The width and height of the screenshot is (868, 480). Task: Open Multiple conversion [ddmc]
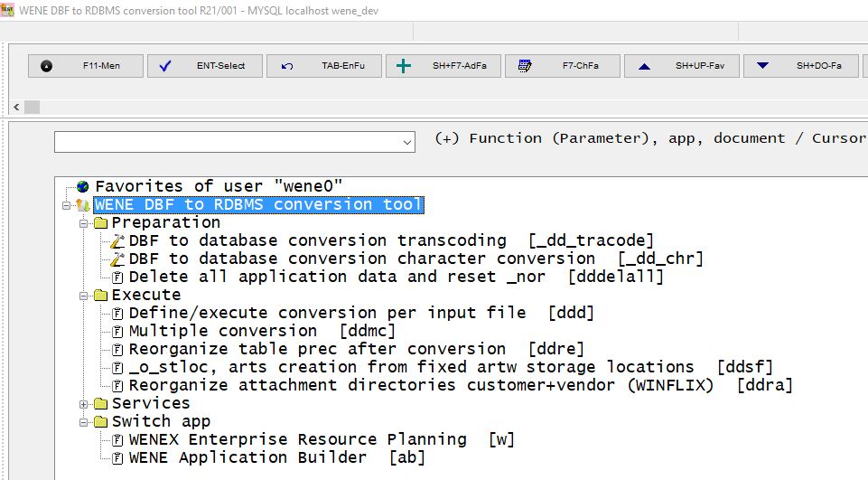(x=263, y=331)
